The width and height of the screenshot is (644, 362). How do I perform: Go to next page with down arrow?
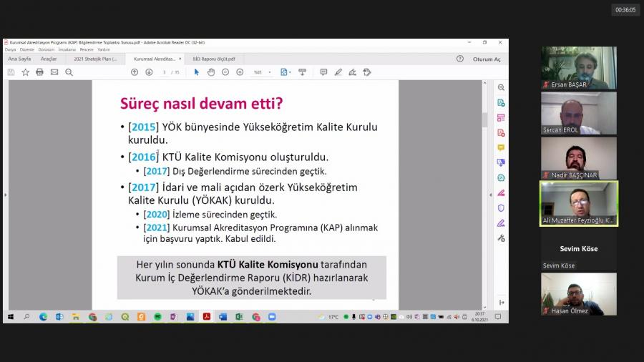(149, 72)
